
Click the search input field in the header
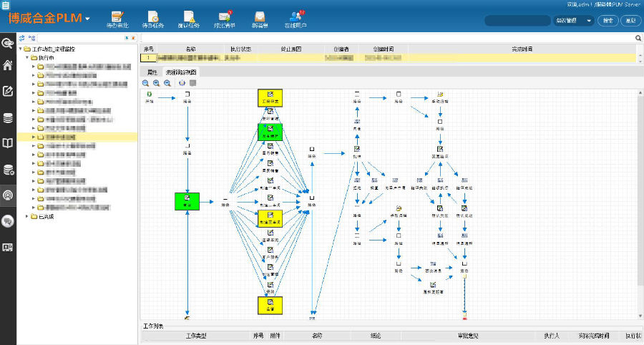coord(517,21)
